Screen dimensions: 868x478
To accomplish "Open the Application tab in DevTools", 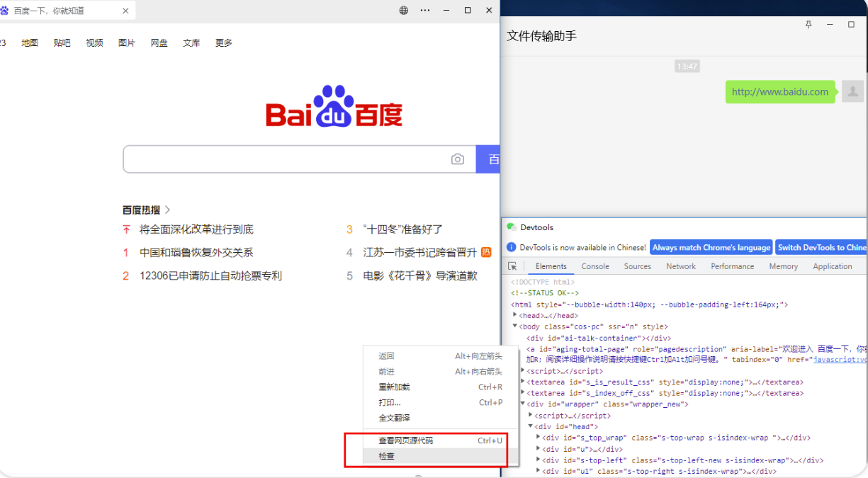I will 833,266.
